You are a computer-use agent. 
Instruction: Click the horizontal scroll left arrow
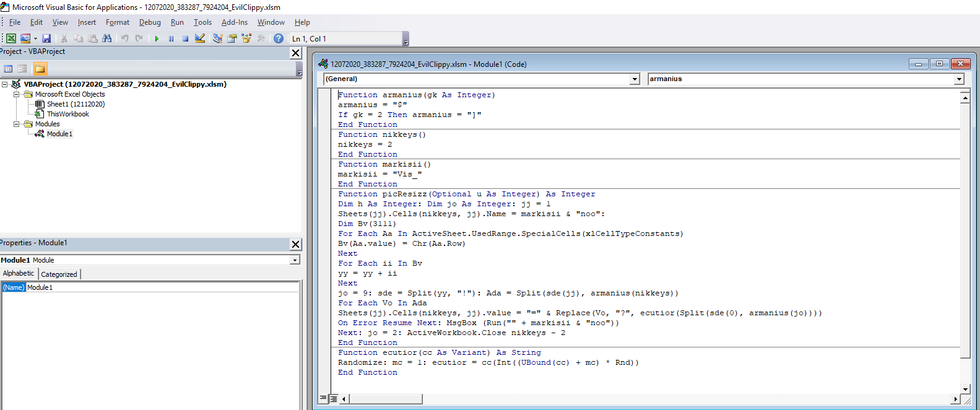click(x=344, y=398)
